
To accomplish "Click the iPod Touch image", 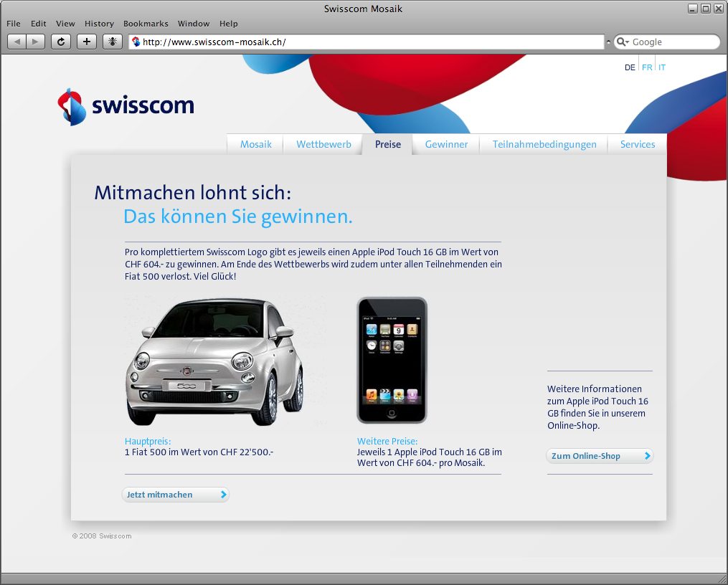I will tap(392, 361).
